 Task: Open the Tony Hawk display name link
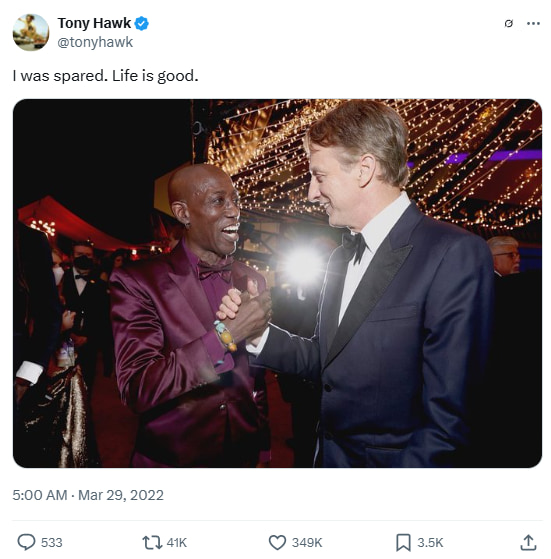click(94, 23)
